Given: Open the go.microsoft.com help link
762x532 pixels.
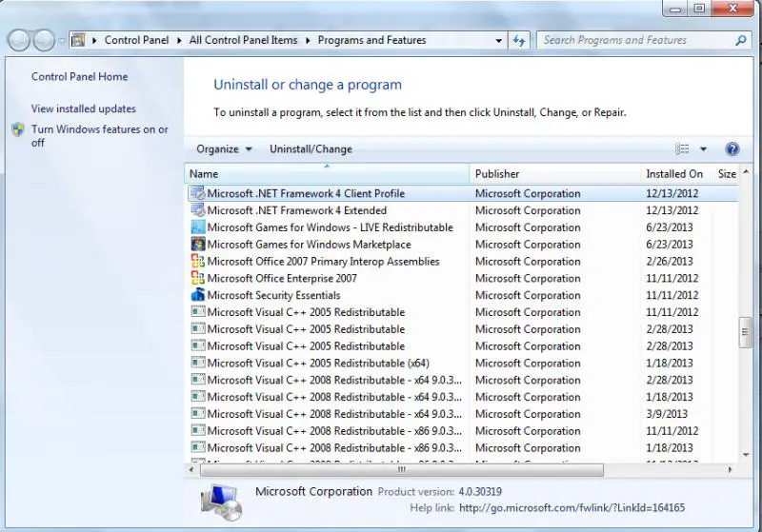Looking at the screenshot, I should coord(572,507).
